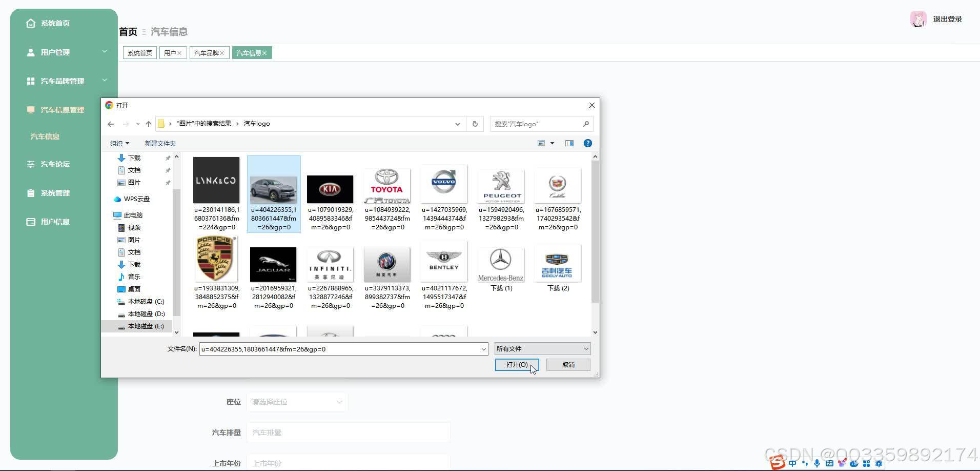Click the user avatar image
This screenshot has width=980, height=471.
point(918,19)
